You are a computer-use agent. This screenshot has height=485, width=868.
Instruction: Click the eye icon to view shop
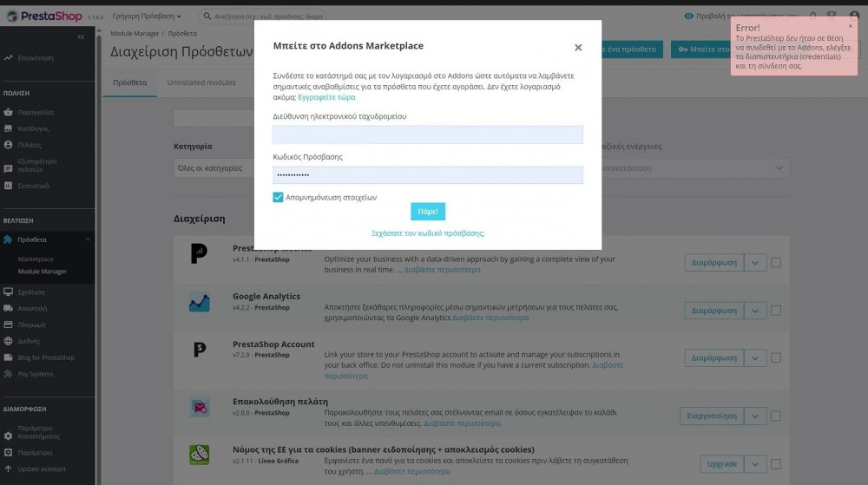688,16
